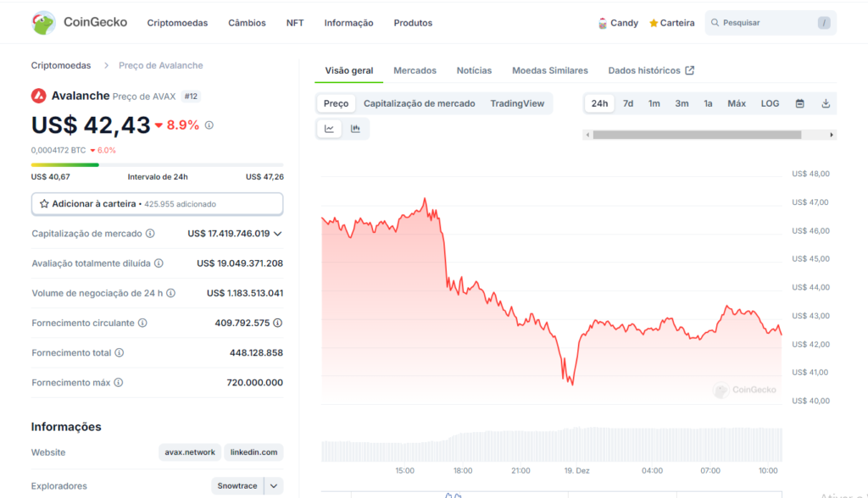
Task: Open the Snowtrace explorer link
Action: click(237, 486)
